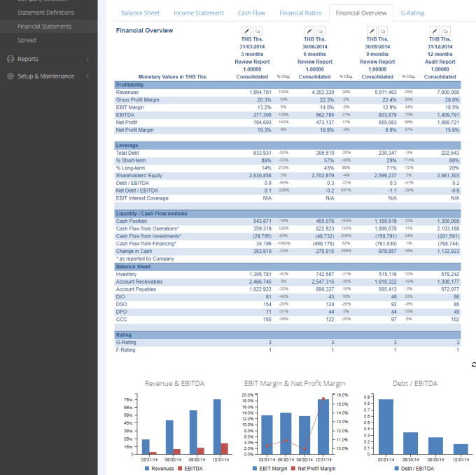Open the comment icon for the 30/06/2014 statement

320,32
